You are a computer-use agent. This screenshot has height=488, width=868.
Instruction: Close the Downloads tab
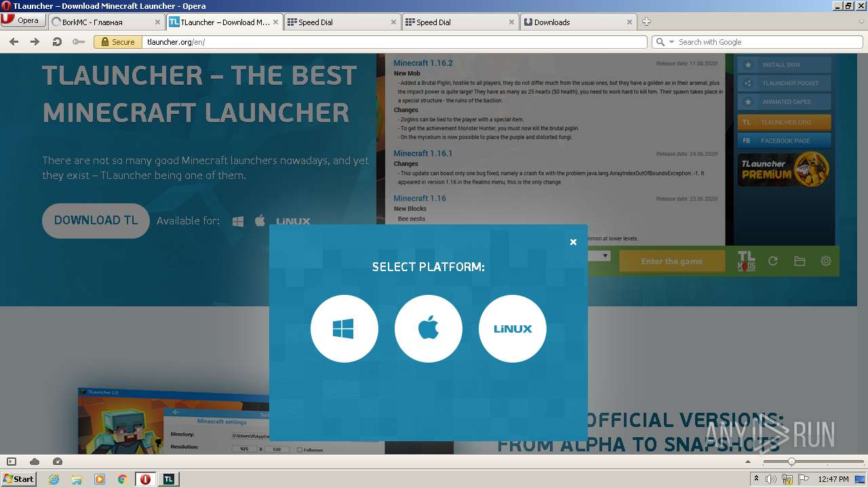(629, 22)
